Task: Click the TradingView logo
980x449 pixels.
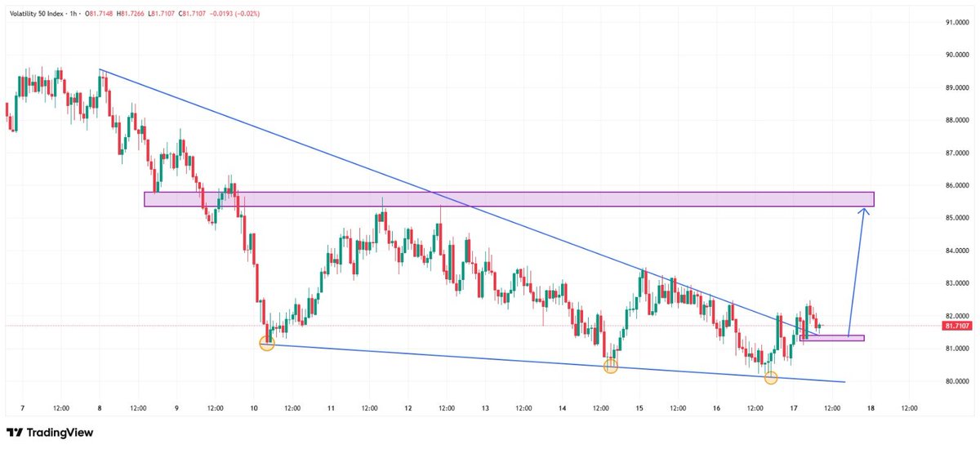Action: point(50,433)
